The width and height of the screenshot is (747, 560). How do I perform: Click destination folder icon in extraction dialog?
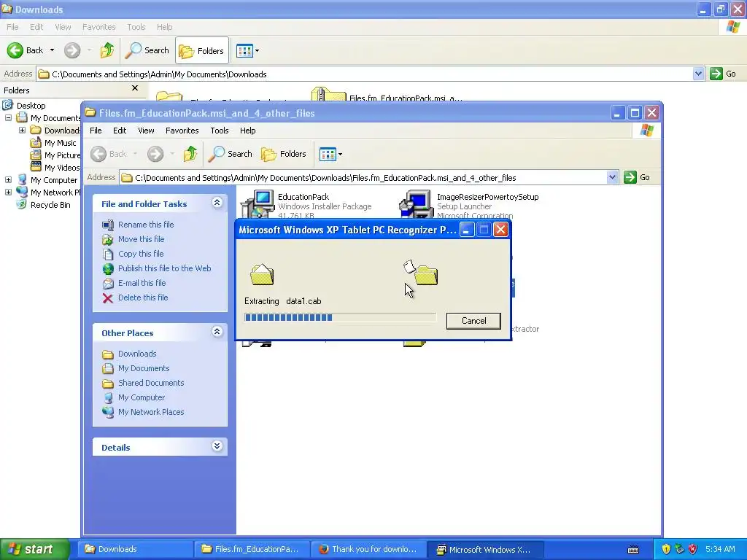[425, 275]
